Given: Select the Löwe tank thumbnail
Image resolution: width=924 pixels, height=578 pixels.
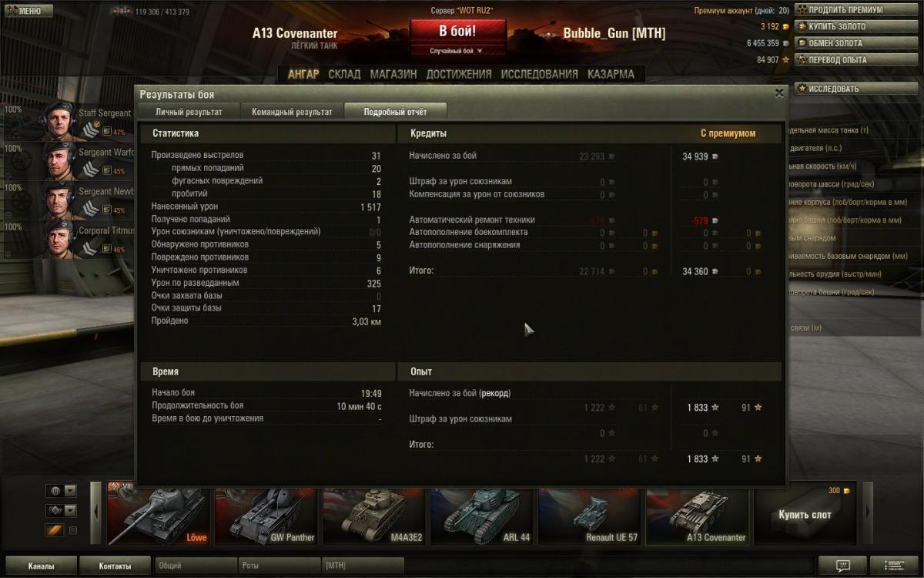Looking at the screenshot, I should [x=159, y=514].
